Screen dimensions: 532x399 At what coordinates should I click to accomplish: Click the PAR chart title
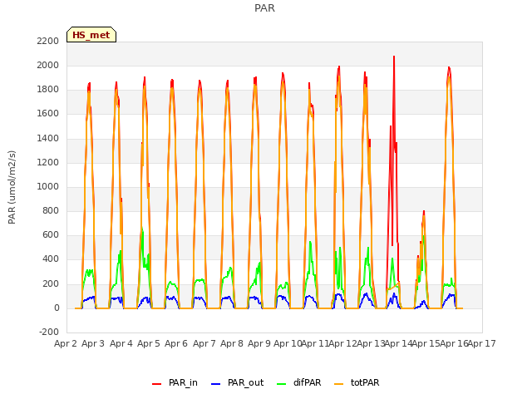click(264, 7)
